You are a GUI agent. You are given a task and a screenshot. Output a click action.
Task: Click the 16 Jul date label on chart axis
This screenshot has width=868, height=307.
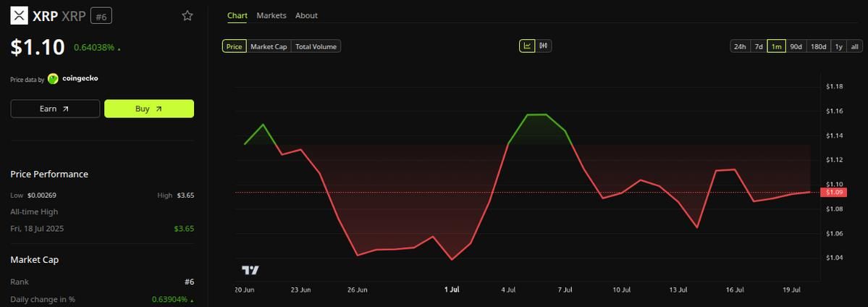tap(734, 290)
